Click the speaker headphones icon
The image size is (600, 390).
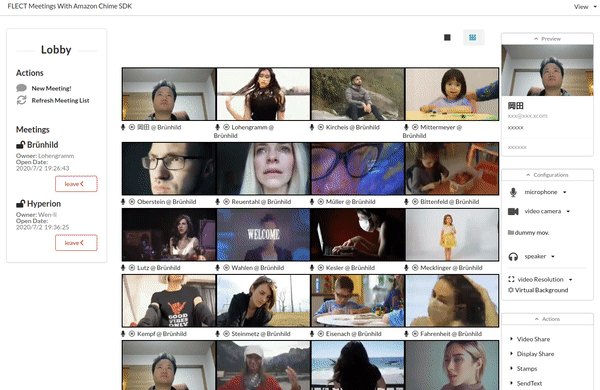click(513, 256)
